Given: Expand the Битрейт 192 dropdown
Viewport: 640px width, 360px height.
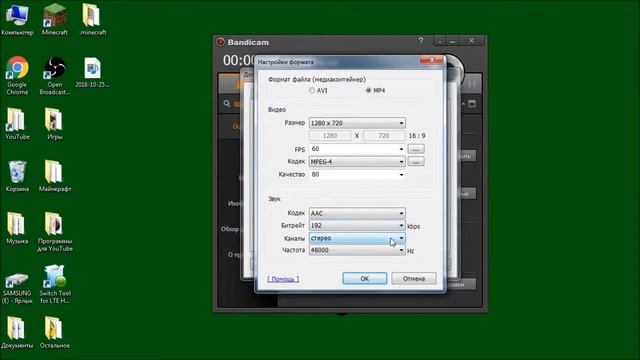Looking at the screenshot, I should coord(357,225).
